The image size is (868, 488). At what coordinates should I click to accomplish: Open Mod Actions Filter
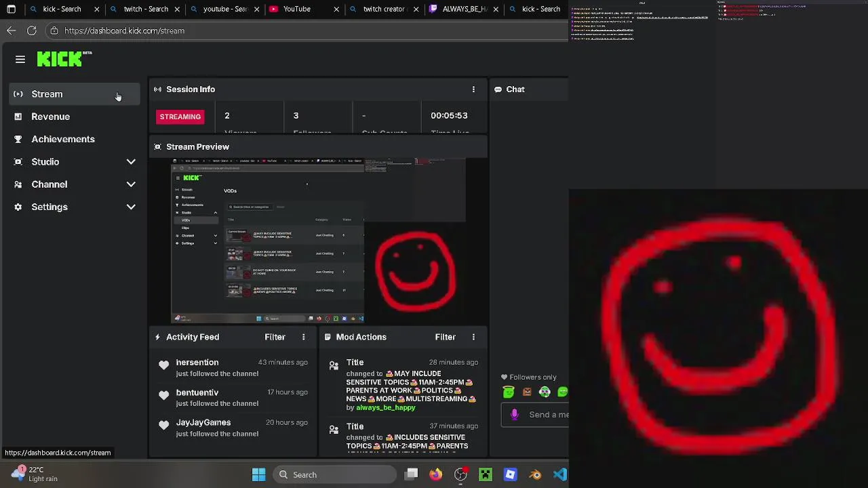pyautogui.click(x=445, y=337)
